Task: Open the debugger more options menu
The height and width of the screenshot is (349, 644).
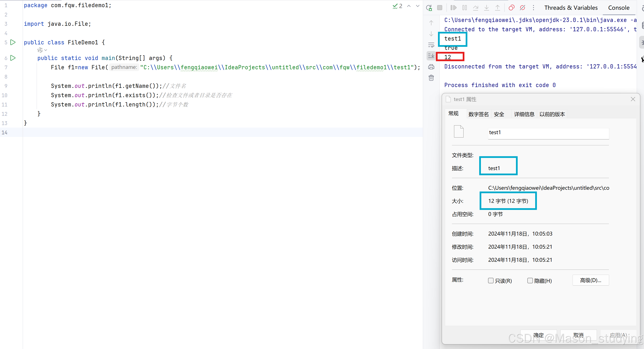Action: click(533, 8)
